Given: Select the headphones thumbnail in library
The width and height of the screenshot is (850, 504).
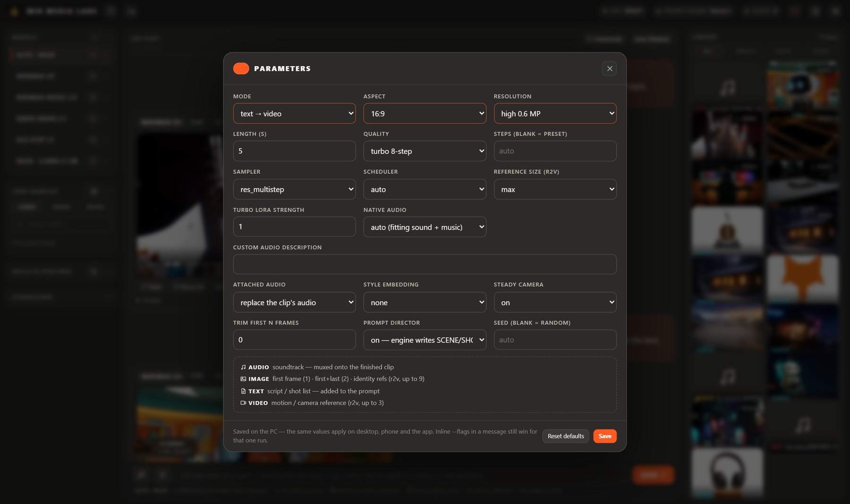Looking at the screenshot, I should (727, 472).
